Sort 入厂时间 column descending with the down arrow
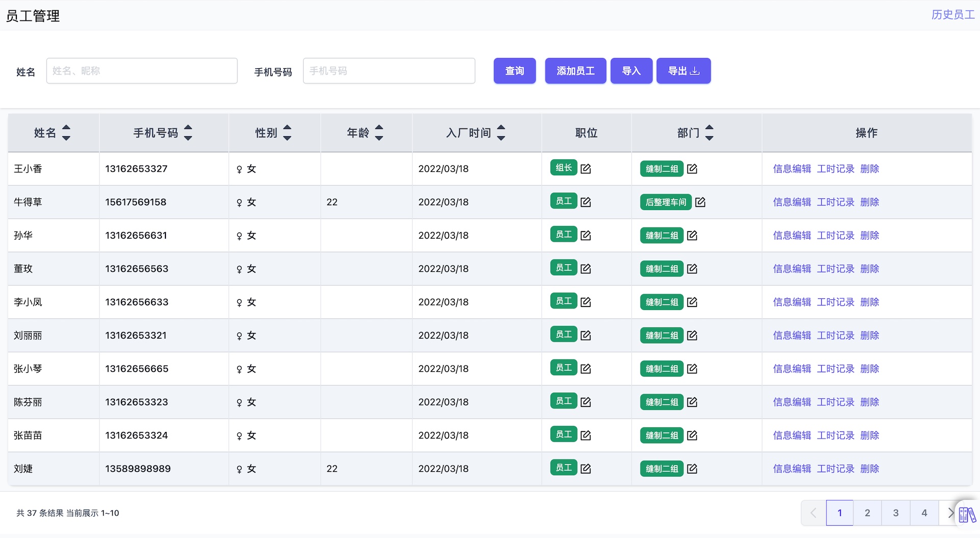Viewport: 980px width, 538px height. 501,137
